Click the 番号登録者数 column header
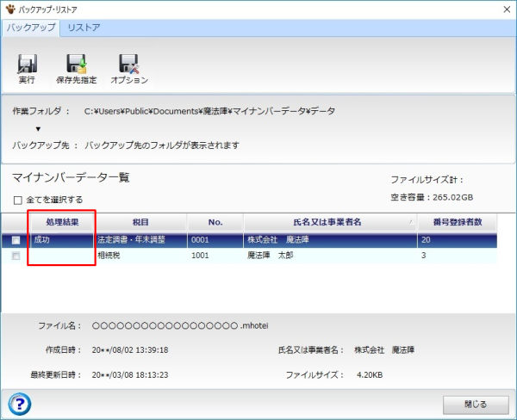The image size is (517, 420). pos(463,223)
